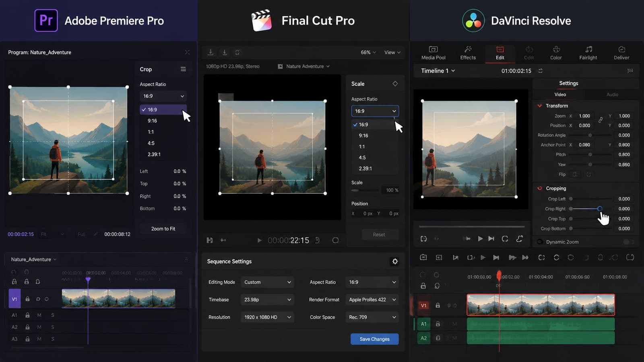Click the Premiere timeline playhead marker

coord(88,280)
